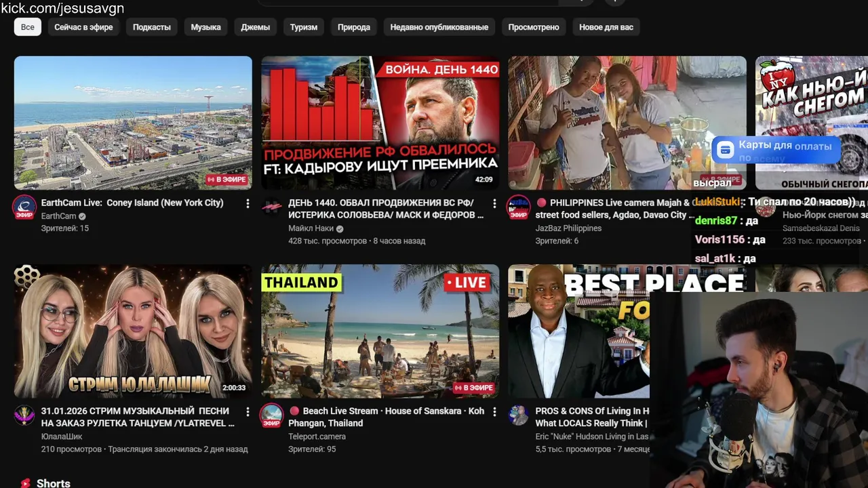868x488 pixels.
Task: Open the New York snow video thumbnail
Action: [x=812, y=123]
